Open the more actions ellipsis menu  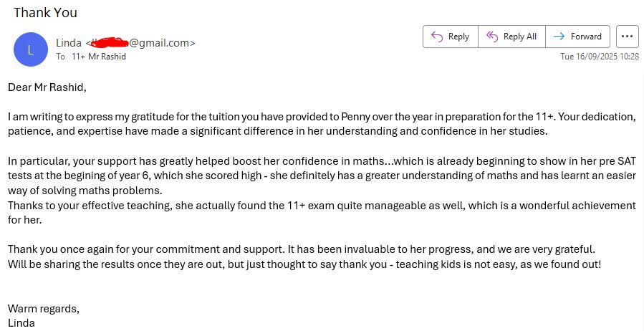coord(627,37)
